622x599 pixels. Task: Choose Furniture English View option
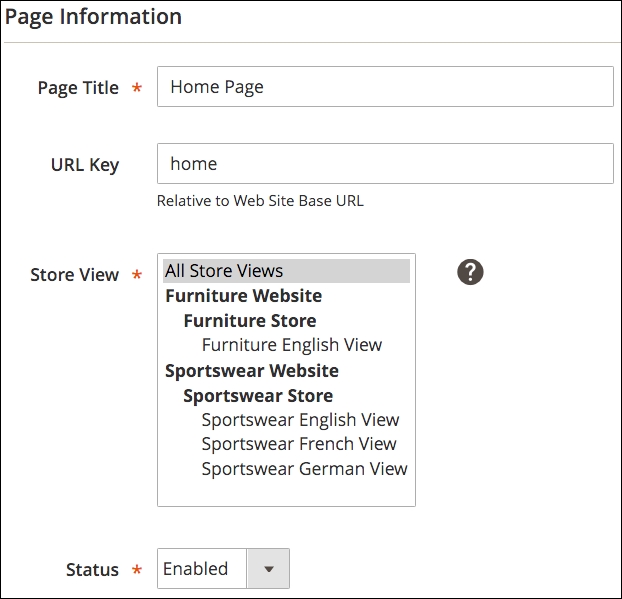point(292,345)
